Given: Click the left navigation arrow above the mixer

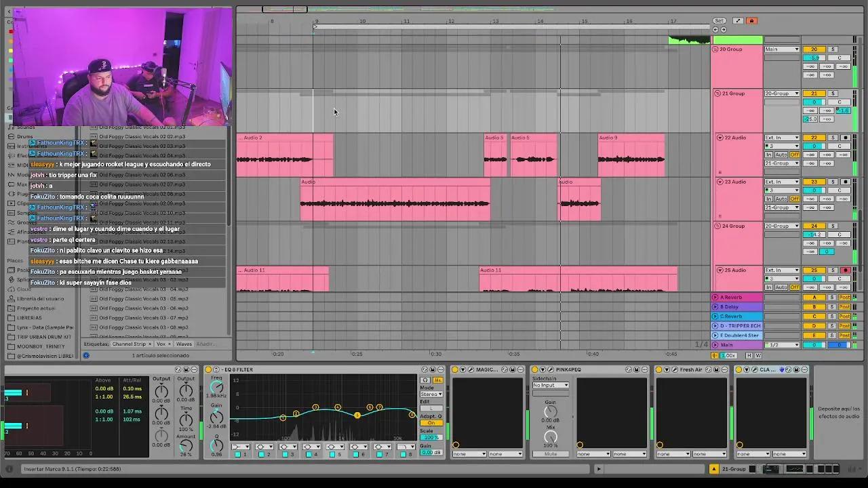Looking at the screenshot, I should 716,29.
